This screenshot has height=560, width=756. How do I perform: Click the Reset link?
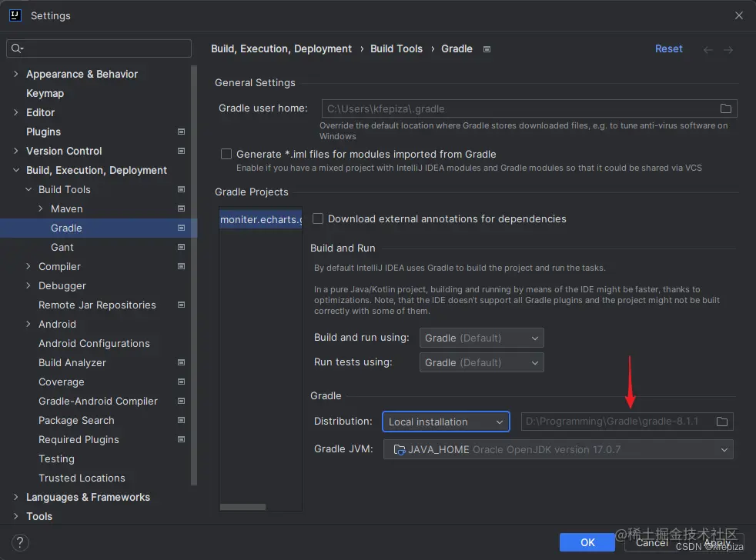click(x=668, y=48)
